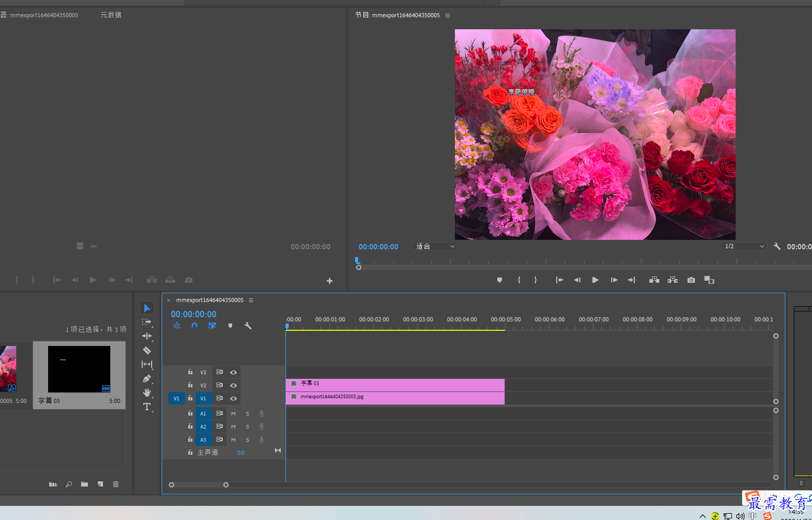The image size is (812, 520).
Task: Go to Out point in Program Monitor
Action: pyautogui.click(x=632, y=280)
